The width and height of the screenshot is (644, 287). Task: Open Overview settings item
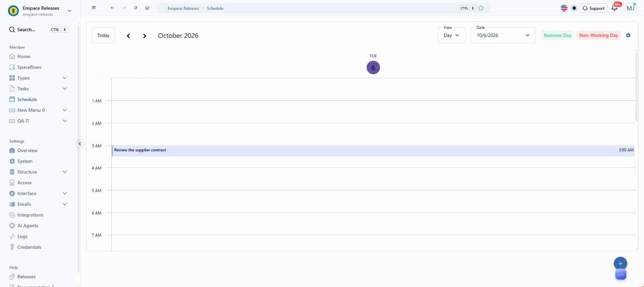[x=27, y=150]
